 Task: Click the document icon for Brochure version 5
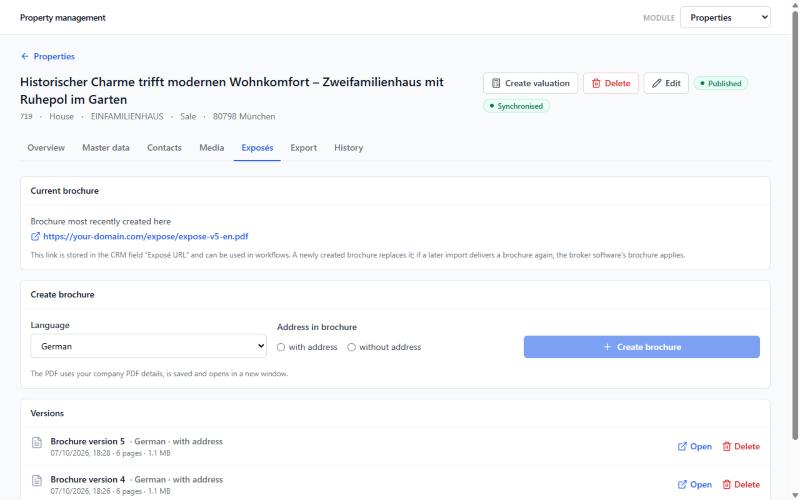pos(37,442)
